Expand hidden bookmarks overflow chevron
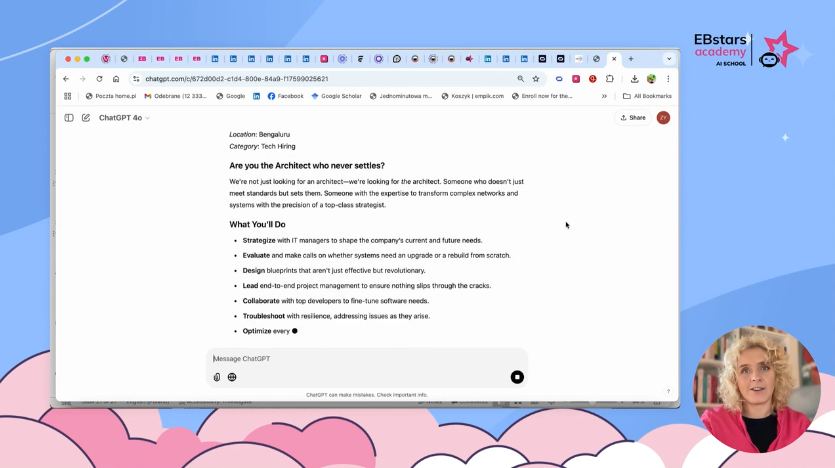 pos(604,96)
